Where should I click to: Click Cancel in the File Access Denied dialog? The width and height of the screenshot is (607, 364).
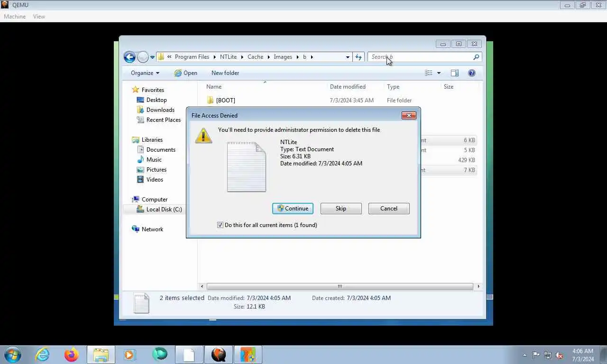tap(389, 209)
